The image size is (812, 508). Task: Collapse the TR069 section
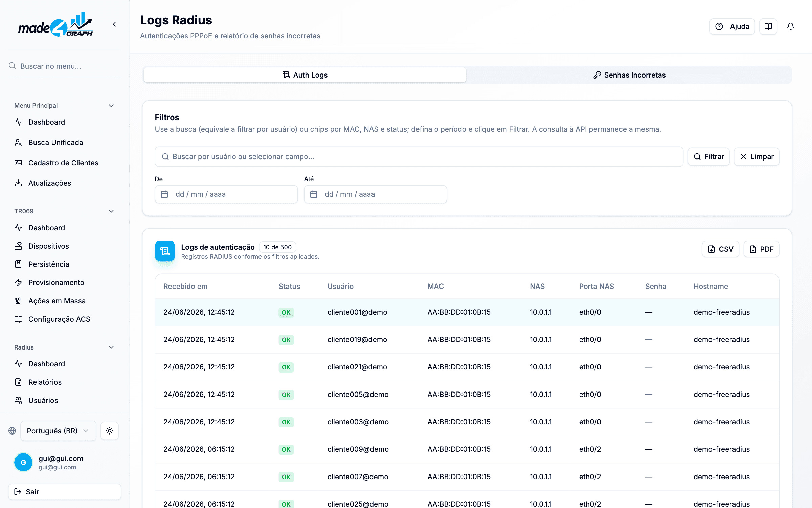coord(111,211)
